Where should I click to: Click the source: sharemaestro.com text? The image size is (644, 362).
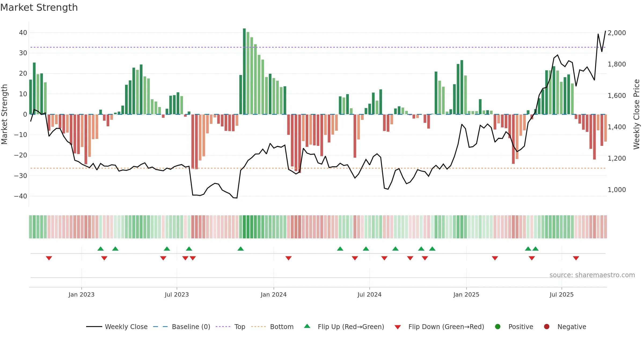coord(592,275)
